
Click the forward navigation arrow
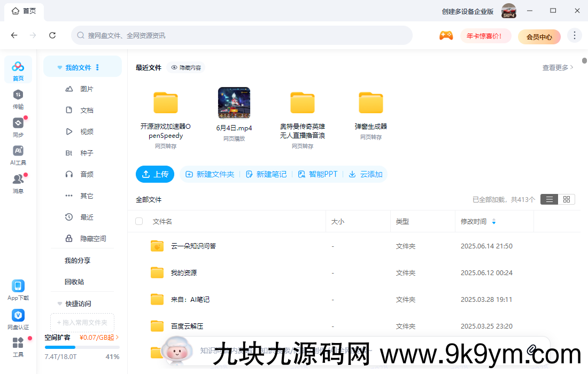click(x=33, y=35)
